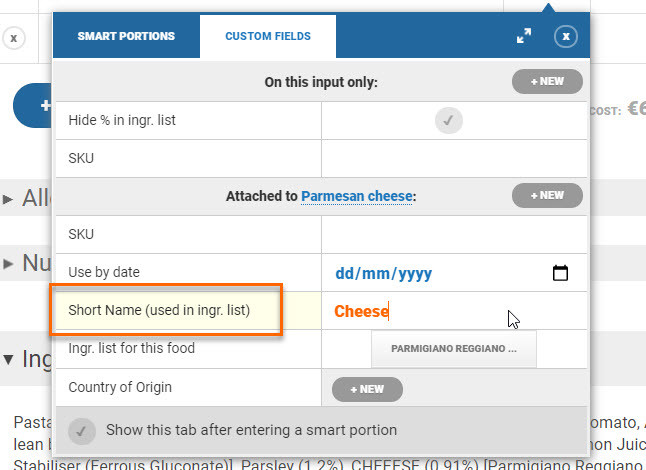Switch to the Smart Portions tab
Screen dimensions: 646x470
click(126, 36)
